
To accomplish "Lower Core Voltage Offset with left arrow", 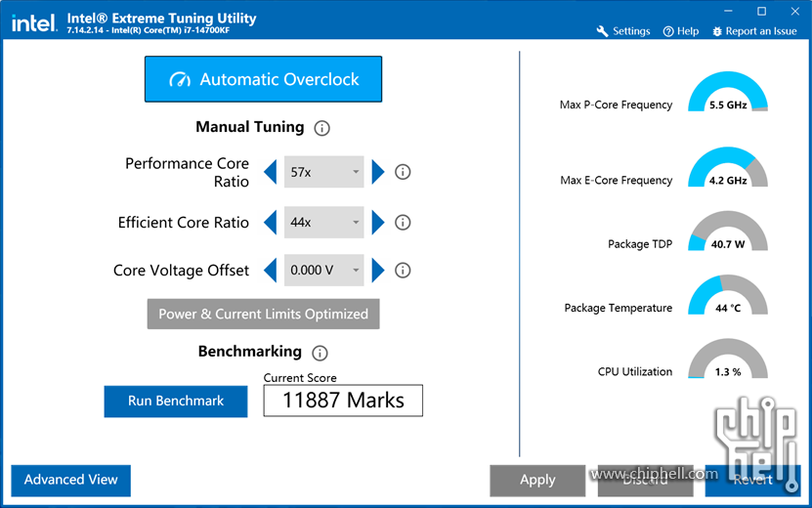I will click(271, 271).
